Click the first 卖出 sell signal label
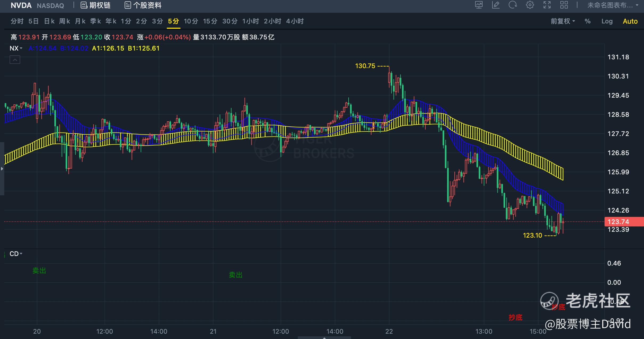Screen dimensions: 644x339 click(x=39, y=271)
